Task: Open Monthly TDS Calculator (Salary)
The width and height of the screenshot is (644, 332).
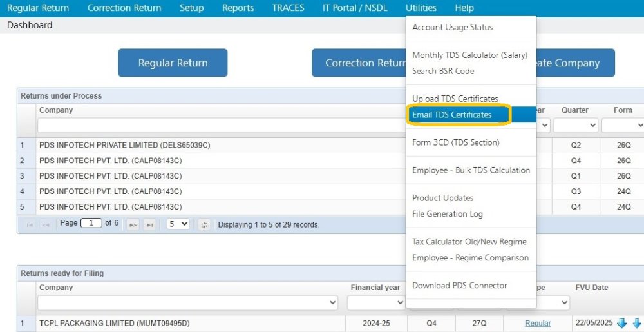Action: pyautogui.click(x=469, y=55)
